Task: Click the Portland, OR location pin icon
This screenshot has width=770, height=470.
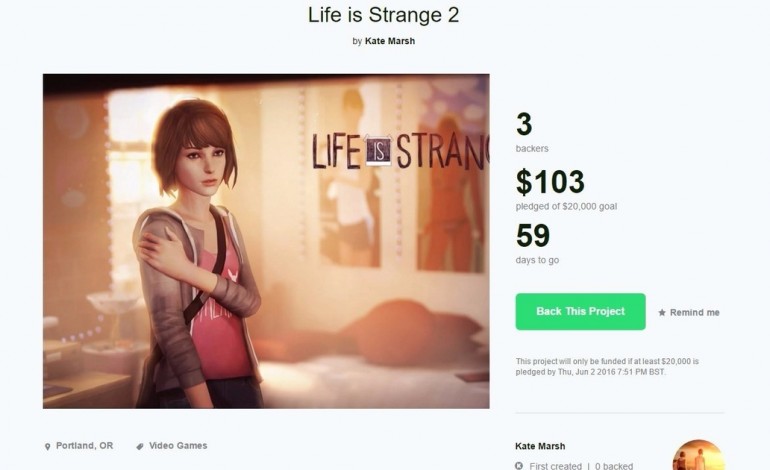Action: [x=47, y=446]
